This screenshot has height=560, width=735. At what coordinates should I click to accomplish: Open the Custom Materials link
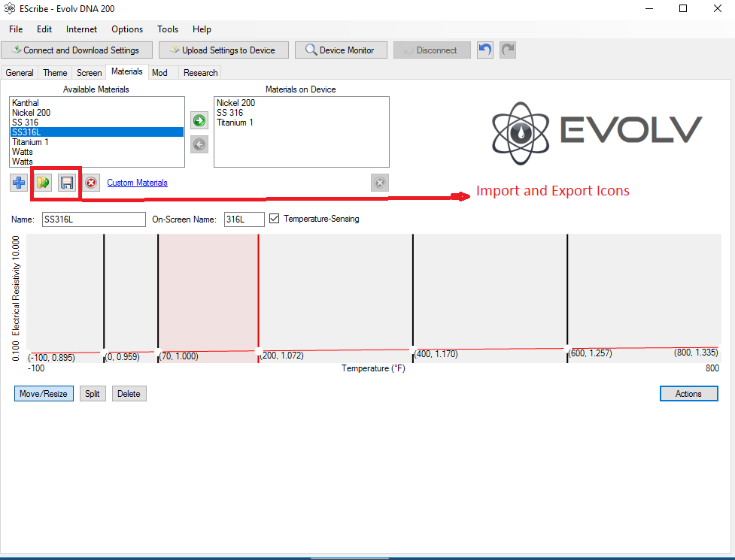click(x=137, y=183)
